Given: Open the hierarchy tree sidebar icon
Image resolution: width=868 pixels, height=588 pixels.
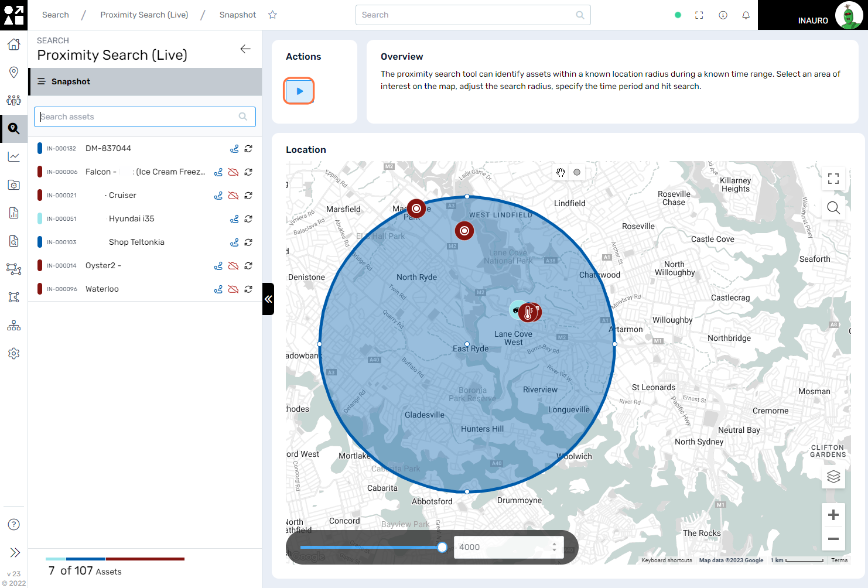Looking at the screenshot, I should click(x=13, y=326).
